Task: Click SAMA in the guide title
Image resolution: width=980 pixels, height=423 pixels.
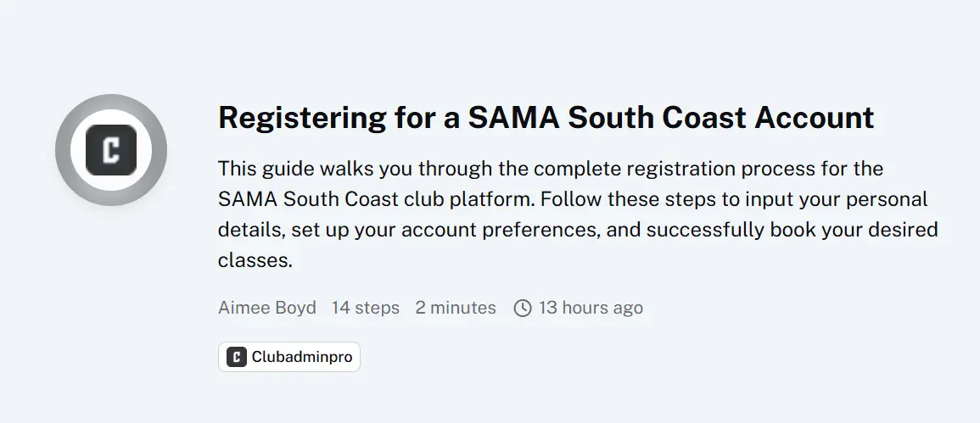Action: (513, 118)
